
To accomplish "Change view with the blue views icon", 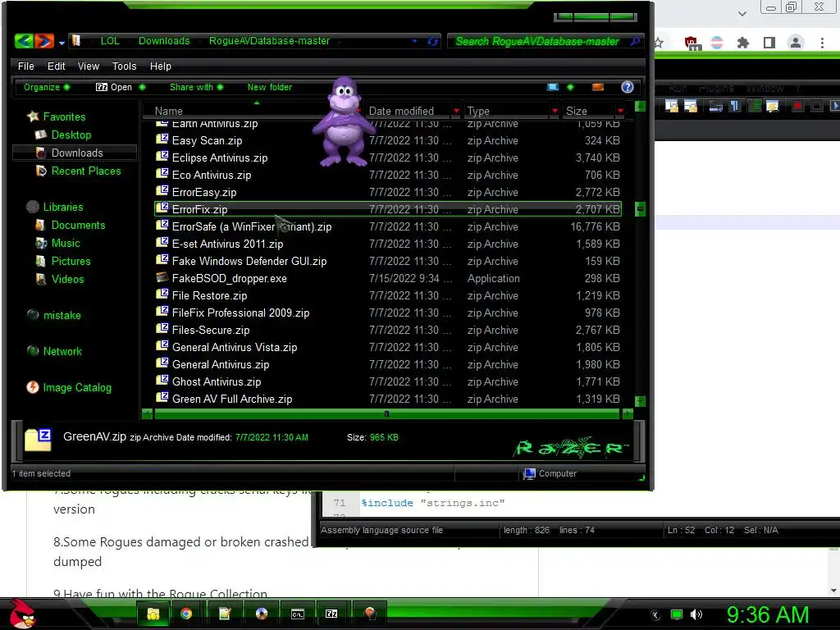I will click(553, 87).
